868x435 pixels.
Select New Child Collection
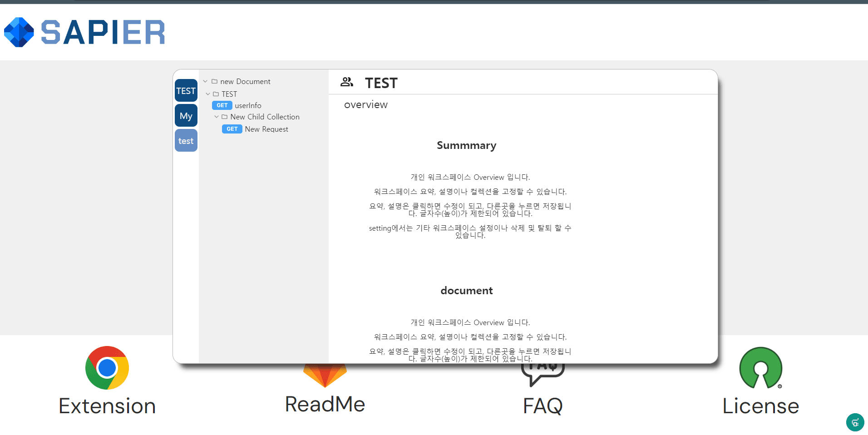pos(265,117)
